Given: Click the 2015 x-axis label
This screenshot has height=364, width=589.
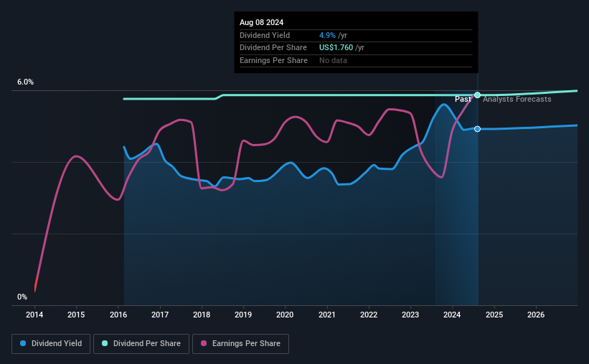Looking at the screenshot, I should (76, 315).
